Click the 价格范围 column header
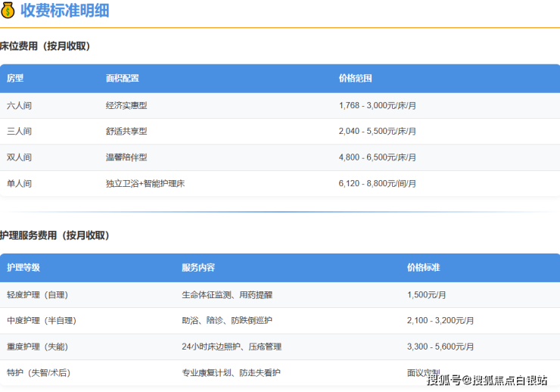Screen dimensions: 560x392 coord(355,79)
